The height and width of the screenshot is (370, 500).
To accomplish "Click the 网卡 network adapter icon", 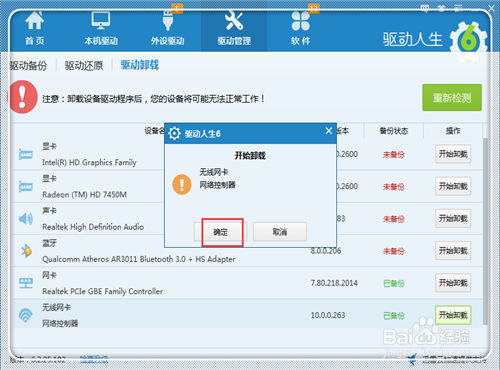I will pyautogui.click(x=26, y=283).
